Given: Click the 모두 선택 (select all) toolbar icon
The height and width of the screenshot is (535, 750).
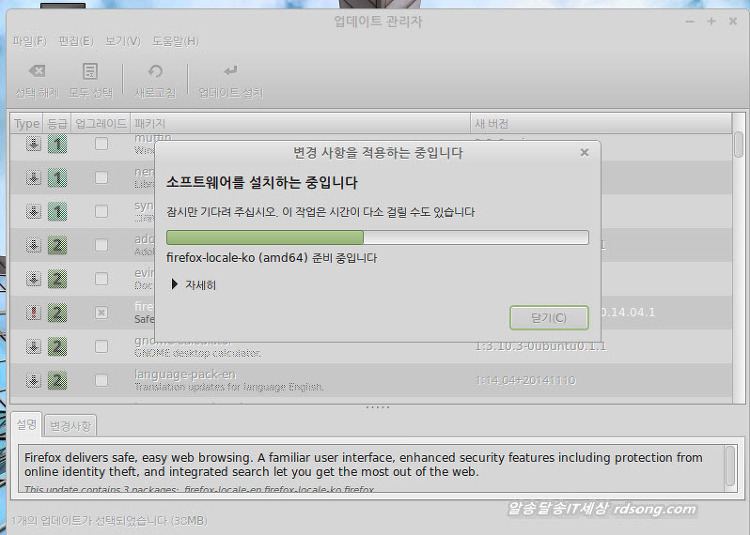Looking at the screenshot, I should click(91, 72).
